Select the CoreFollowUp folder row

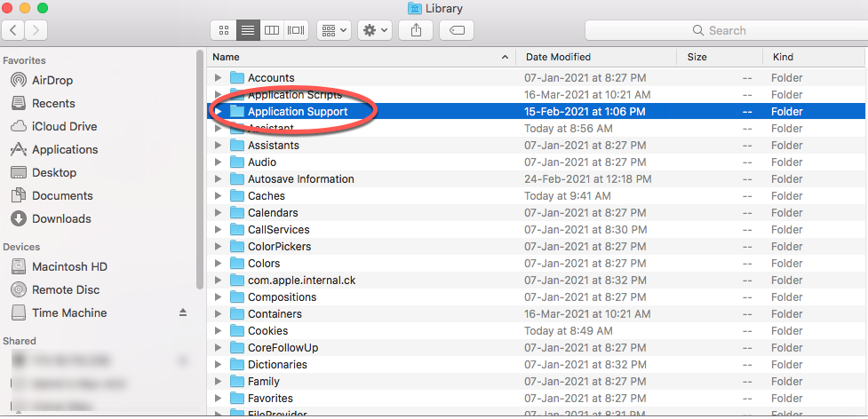click(536, 348)
